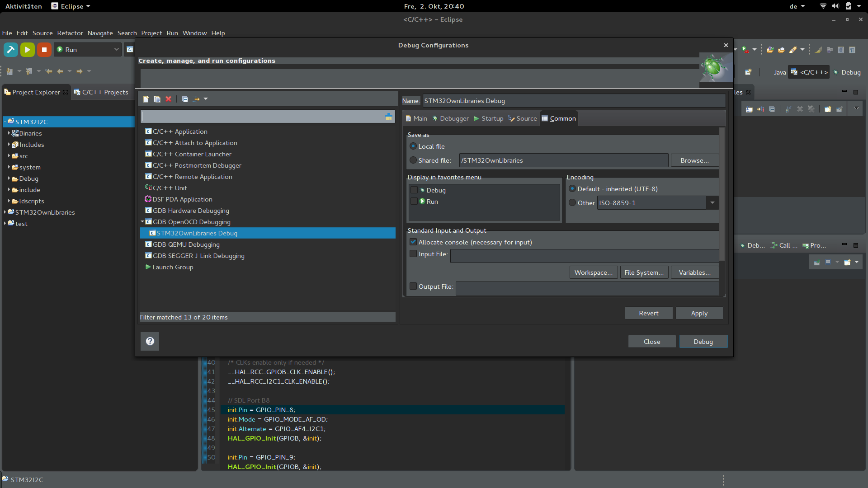Click the help question mark icon
The height and width of the screenshot is (488, 868).
pos(150,341)
